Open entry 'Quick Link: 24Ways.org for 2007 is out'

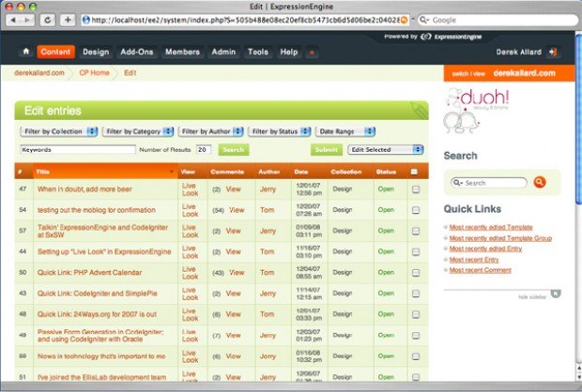(x=97, y=314)
